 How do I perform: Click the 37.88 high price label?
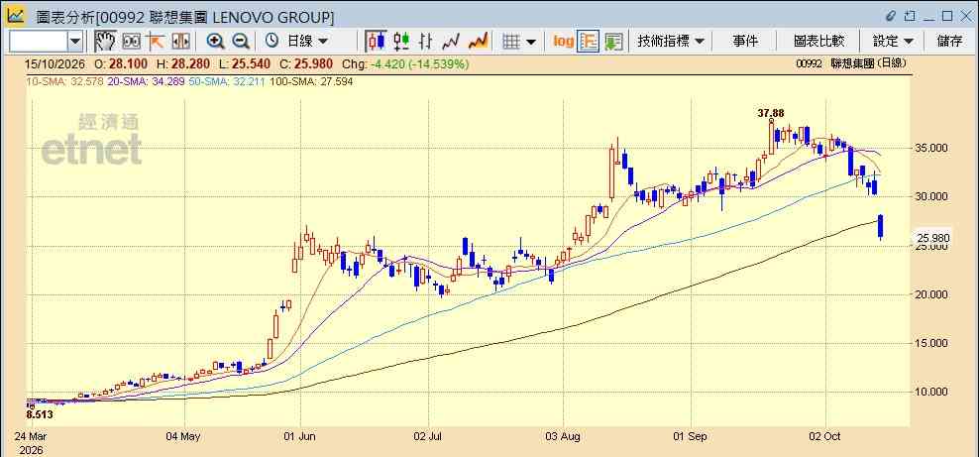point(771,113)
